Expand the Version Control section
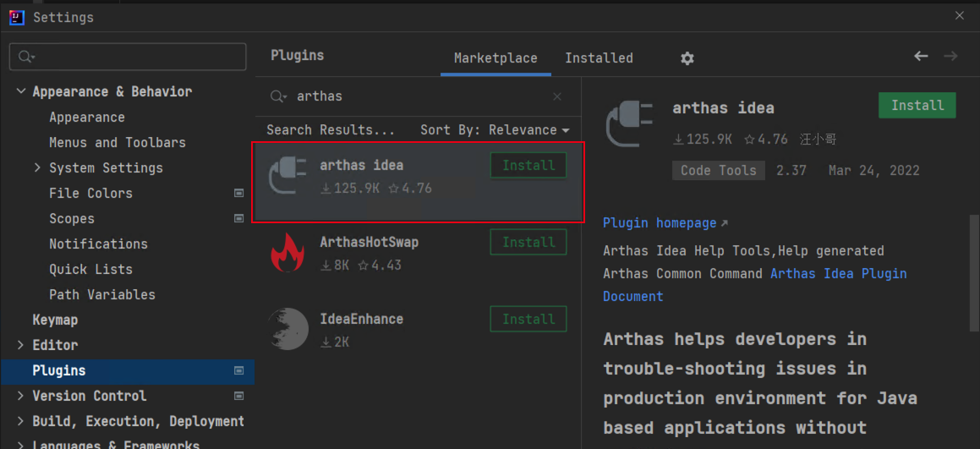Image resolution: width=980 pixels, height=449 pixels. pos(20,396)
